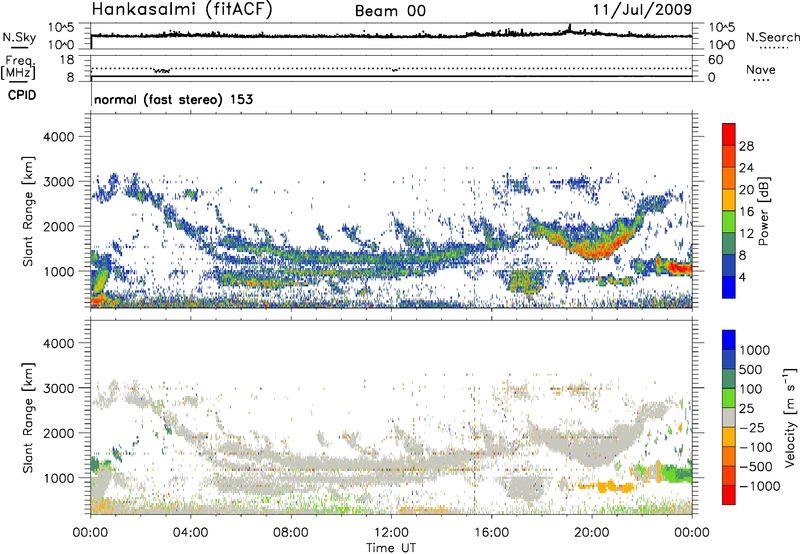Click the '16' power colorbar tick value

tap(746, 212)
